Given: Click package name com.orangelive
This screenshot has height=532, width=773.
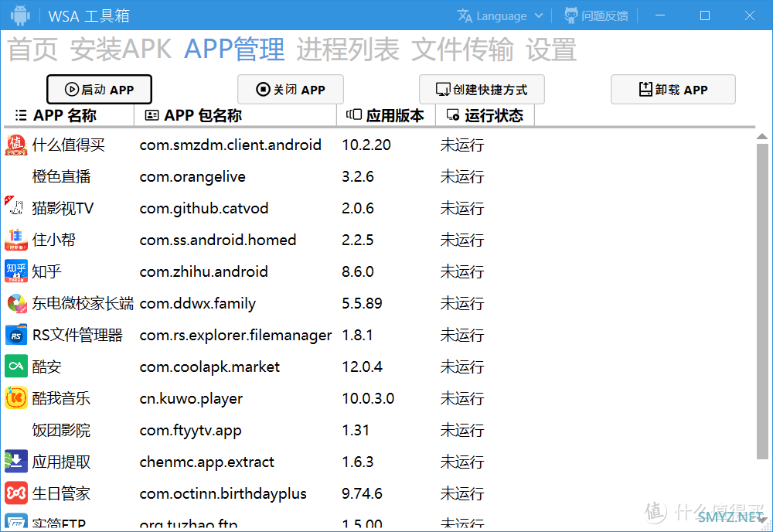Looking at the screenshot, I should coord(192,176).
